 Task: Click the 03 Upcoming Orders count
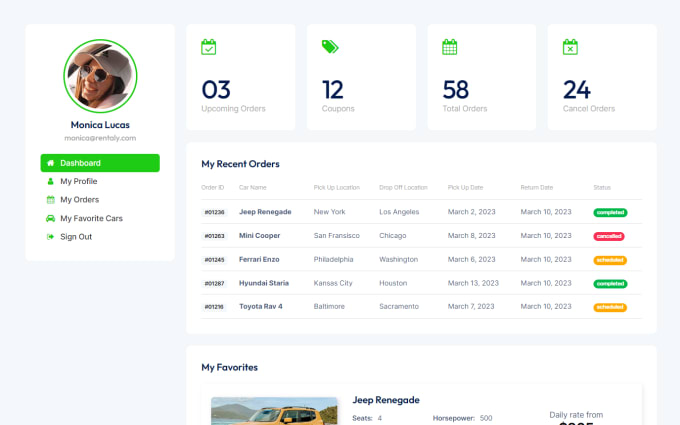(x=216, y=90)
